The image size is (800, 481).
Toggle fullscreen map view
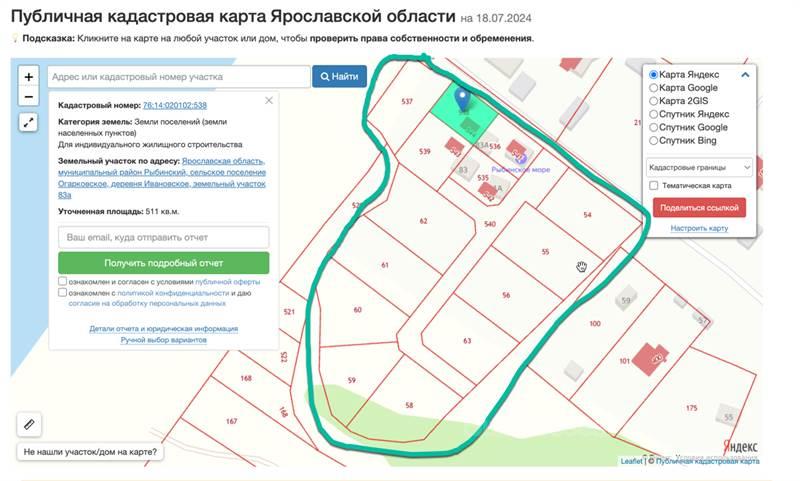pyautogui.click(x=28, y=122)
